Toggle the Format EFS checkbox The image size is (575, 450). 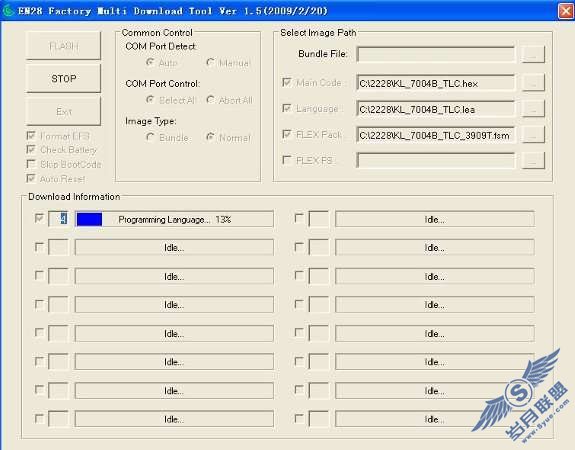click(x=31, y=136)
